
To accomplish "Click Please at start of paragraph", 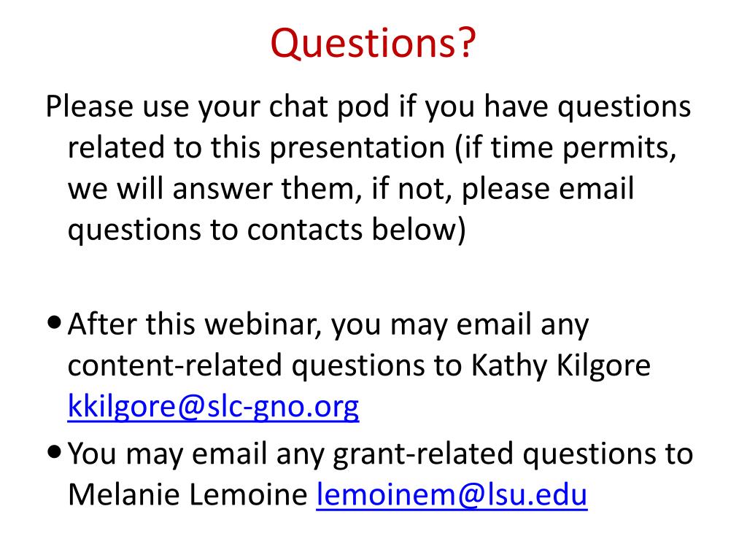I will point(90,106).
